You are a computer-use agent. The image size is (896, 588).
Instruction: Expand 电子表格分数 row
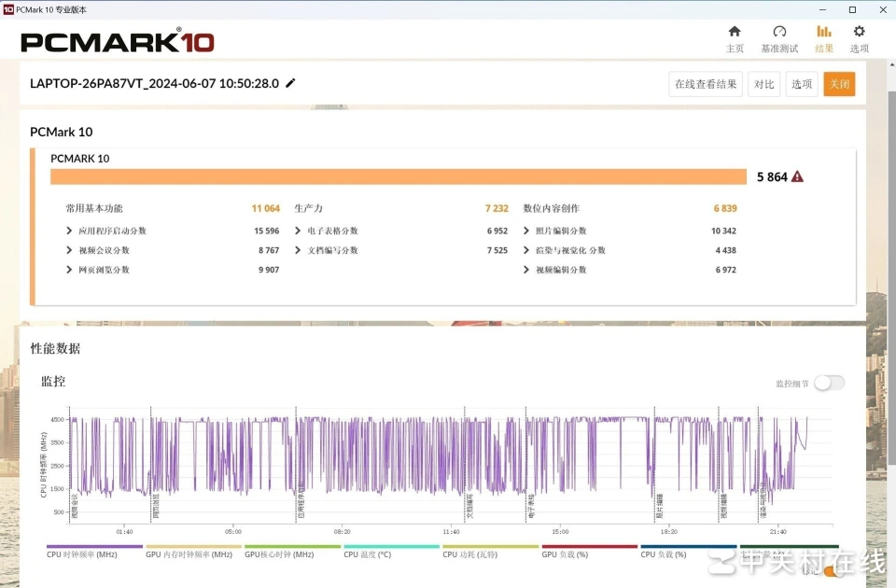point(299,231)
